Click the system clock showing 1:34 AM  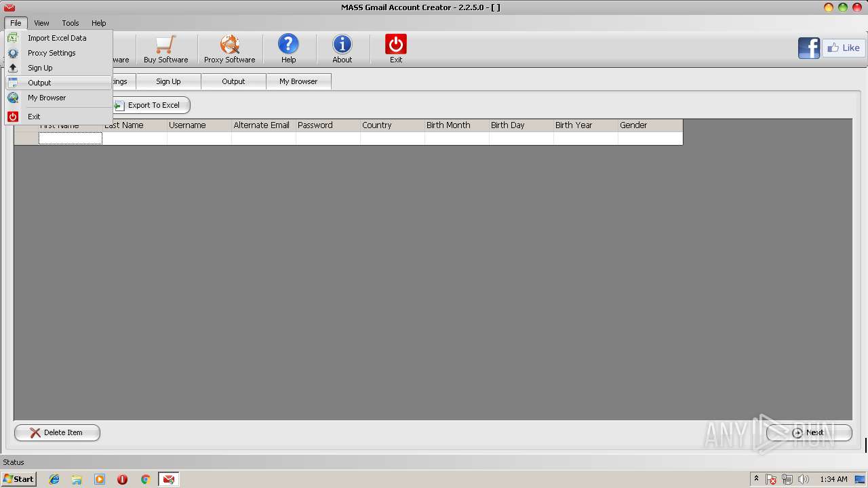(x=833, y=479)
